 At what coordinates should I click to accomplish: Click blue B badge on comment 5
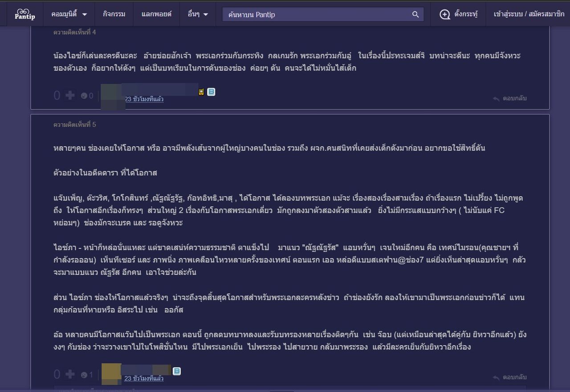point(177,371)
